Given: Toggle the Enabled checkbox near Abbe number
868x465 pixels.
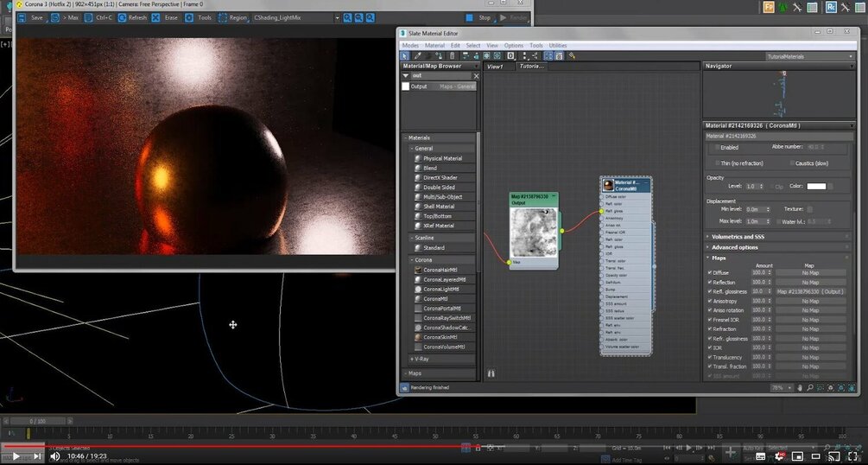Looking at the screenshot, I should click(718, 148).
